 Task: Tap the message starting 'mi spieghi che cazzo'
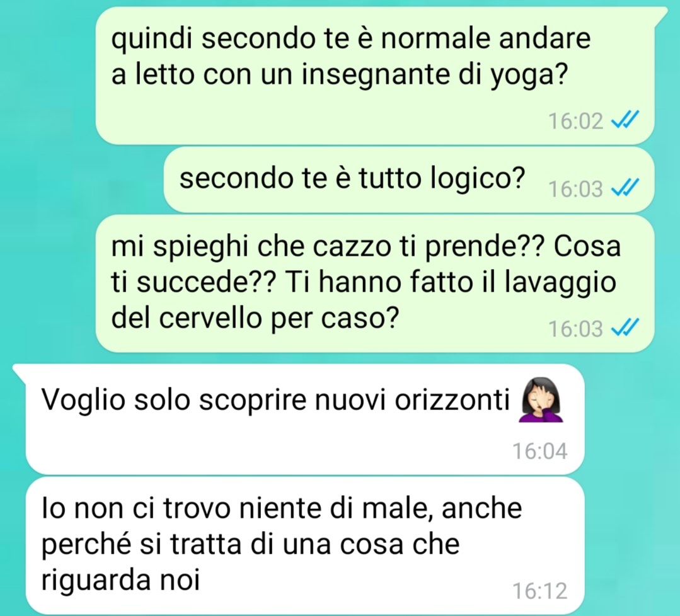(375, 283)
